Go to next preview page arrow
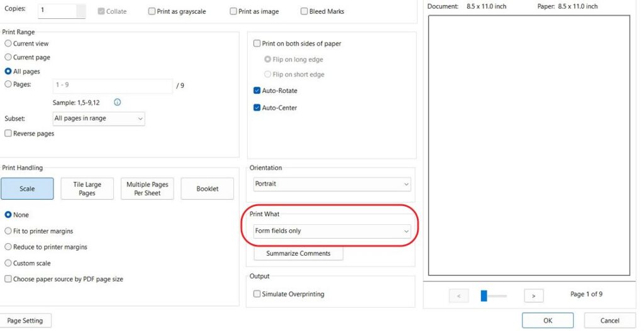 click(533, 295)
